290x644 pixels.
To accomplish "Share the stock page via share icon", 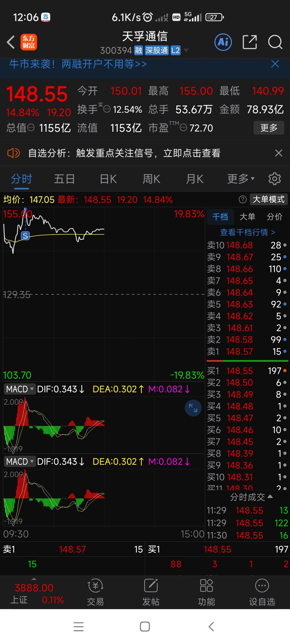I will point(250,42).
